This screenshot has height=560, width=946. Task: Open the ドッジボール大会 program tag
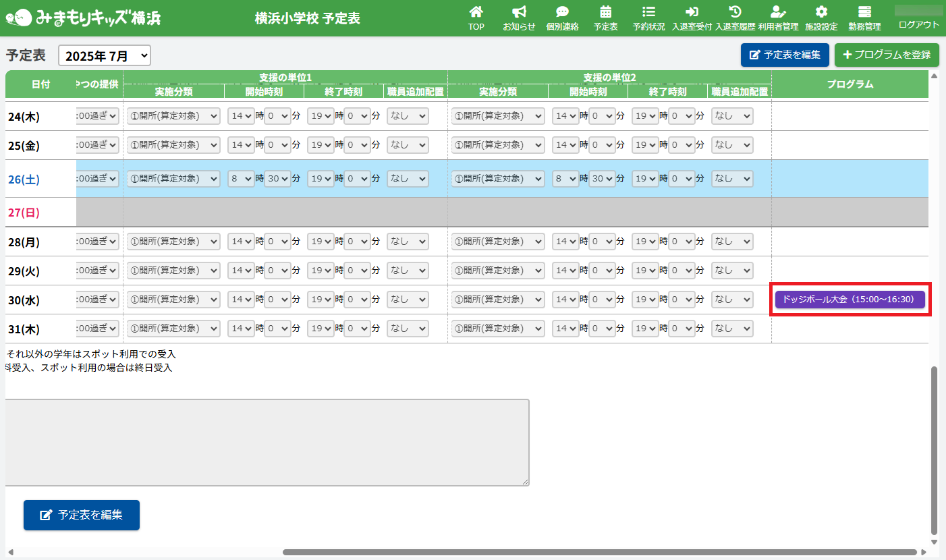848,300
